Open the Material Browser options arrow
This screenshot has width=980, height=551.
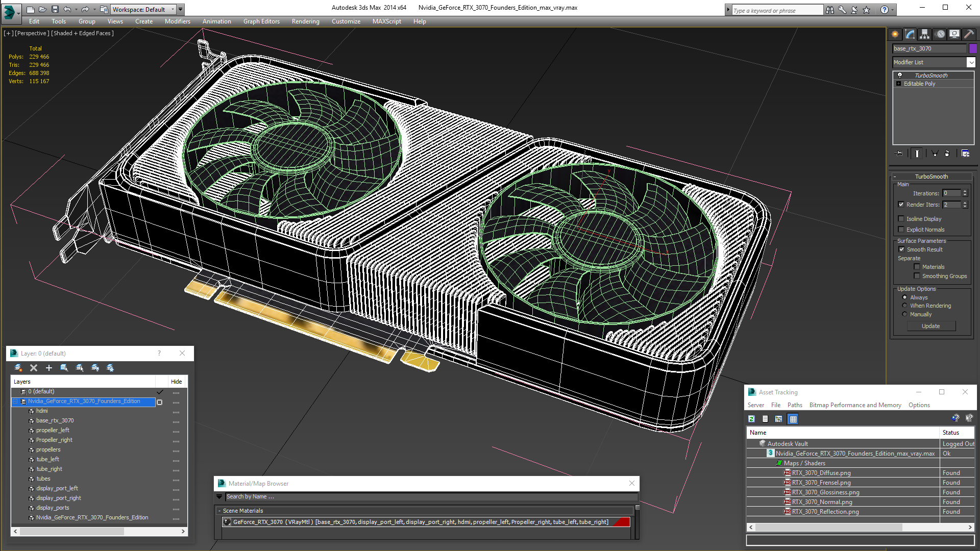click(x=219, y=496)
